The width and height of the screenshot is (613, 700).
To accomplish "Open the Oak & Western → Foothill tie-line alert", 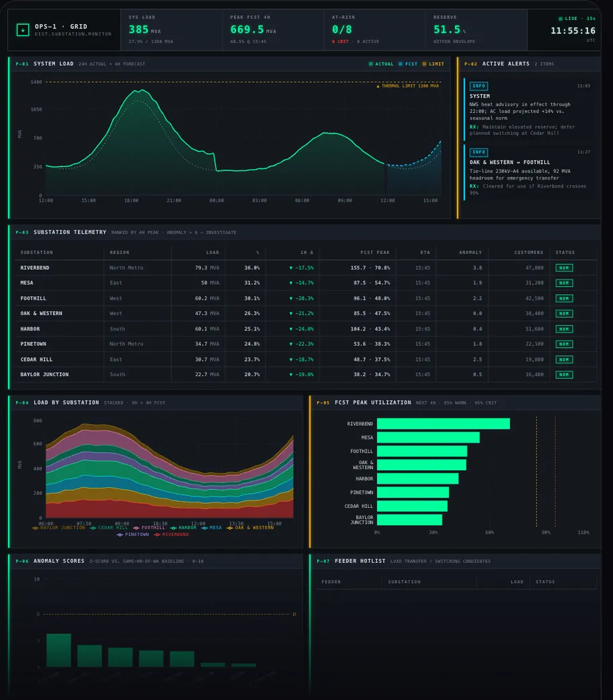I will tap(528, 173).
